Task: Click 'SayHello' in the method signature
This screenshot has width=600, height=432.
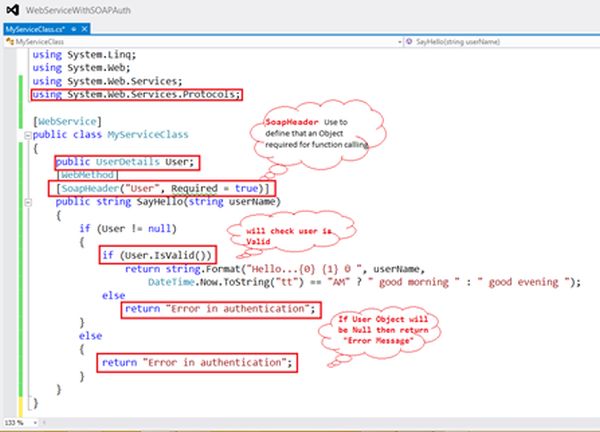Action: click(x=160, y=202)
